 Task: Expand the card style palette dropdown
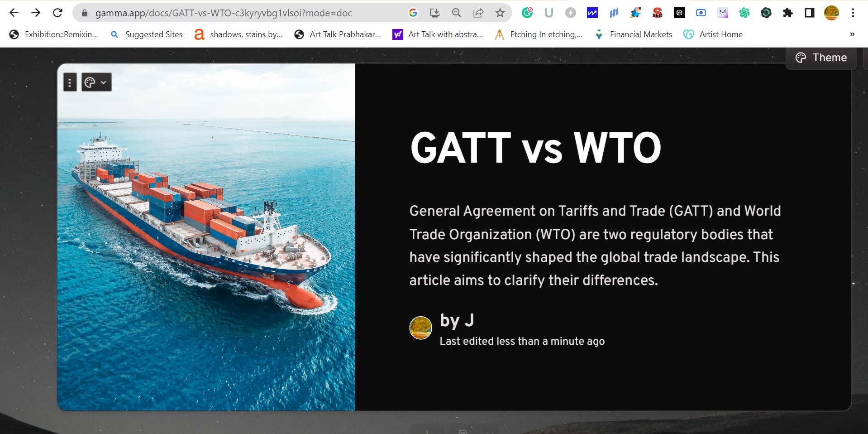(x=96, y=82)
